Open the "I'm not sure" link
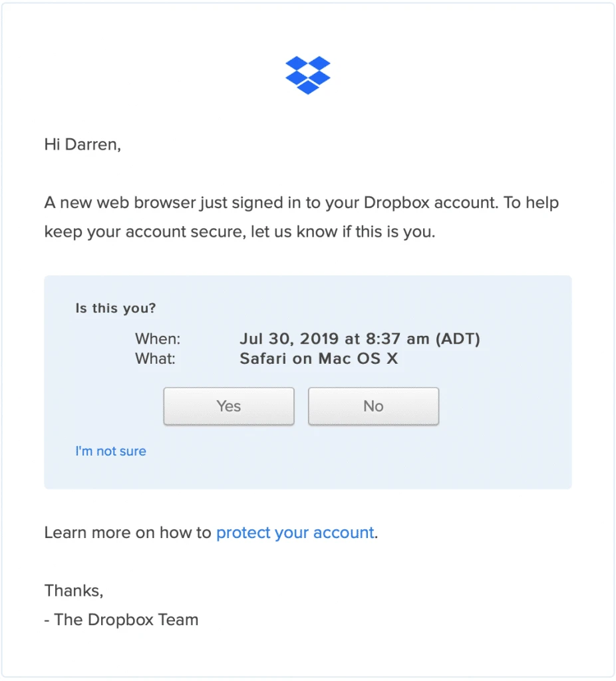 (x=110, y=451)
